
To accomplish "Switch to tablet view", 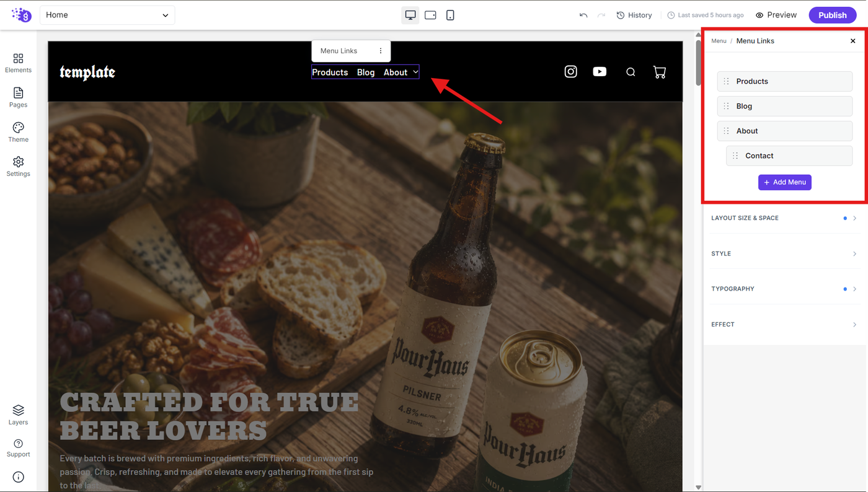I will pyautogui.click(x=430, y=15).
